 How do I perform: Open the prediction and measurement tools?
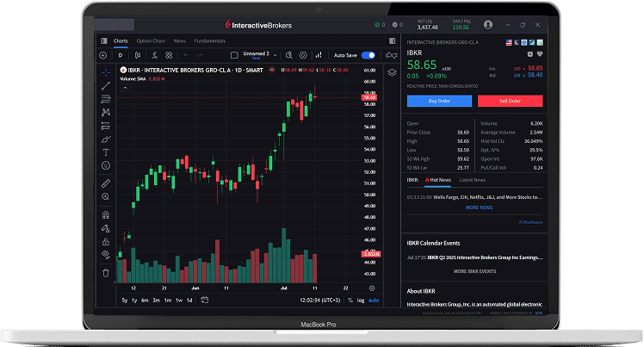pyautogui.click(x=106, y=126)
